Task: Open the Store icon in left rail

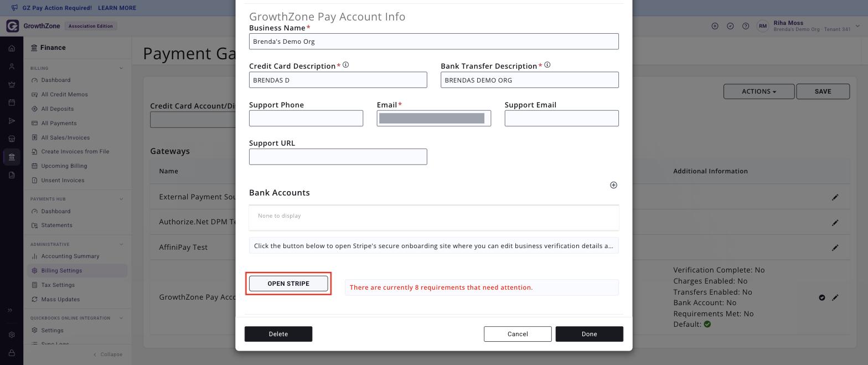Action: click(12, 139)
